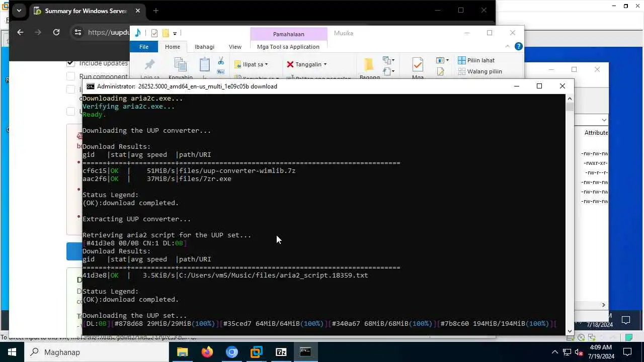The image size is (644, 362).
Task: Click the muted volume tray icon
Action: coord(579,352)
